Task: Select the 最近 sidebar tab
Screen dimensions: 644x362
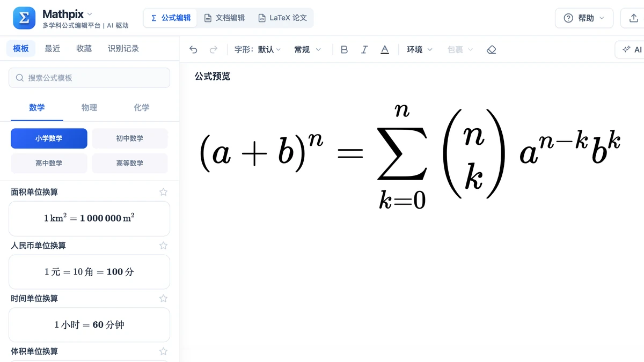Action: click(53, 49)
